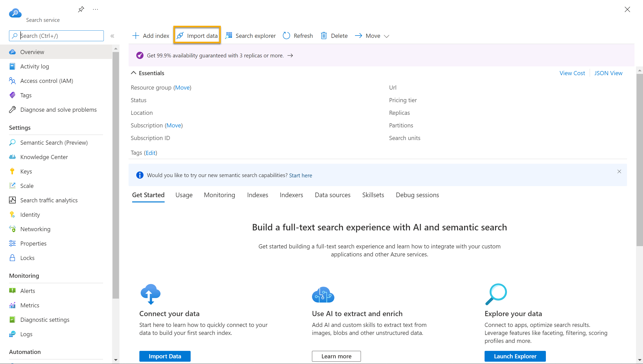Click the Search input field
Image resolution: width=643 pixels, height=364 pixels.
click(x=56, y=35)
